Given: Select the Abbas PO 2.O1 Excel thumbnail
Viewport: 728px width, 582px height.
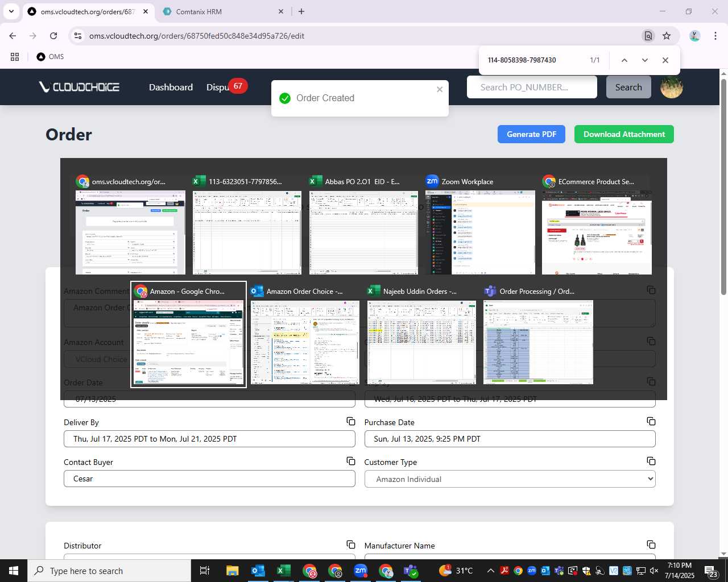Looking at the screenshot, I should pos(363,225).
